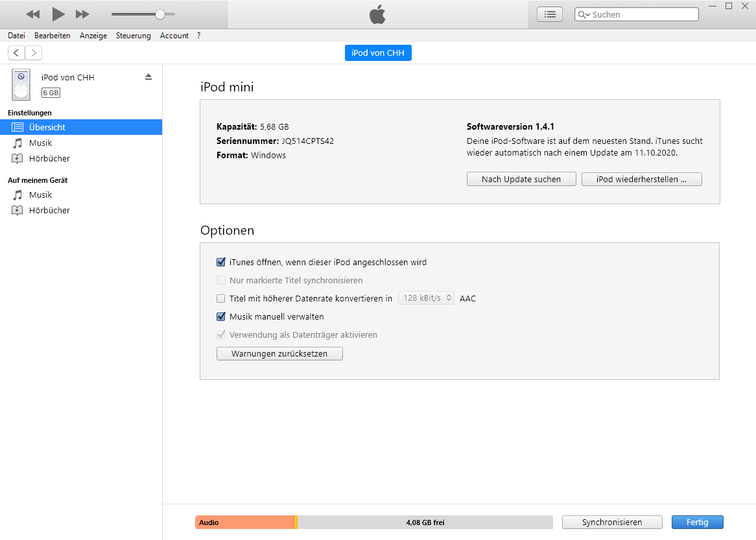
Task: Eject the iPod von CHH
Action: pyautogui.click(x=148, y=77)
